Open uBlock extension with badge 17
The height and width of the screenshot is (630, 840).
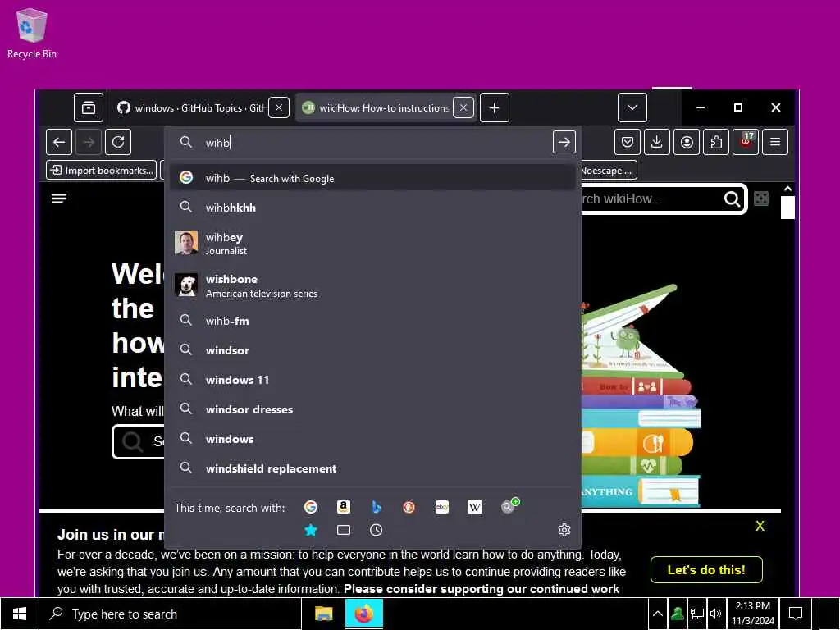click(x=746, y=142)
